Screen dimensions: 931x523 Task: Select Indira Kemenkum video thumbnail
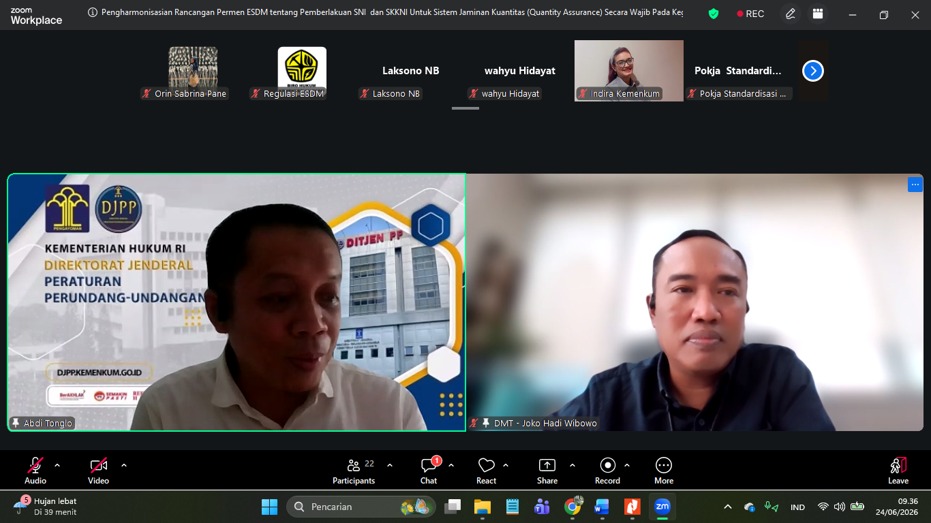click(x=629, y=71)
